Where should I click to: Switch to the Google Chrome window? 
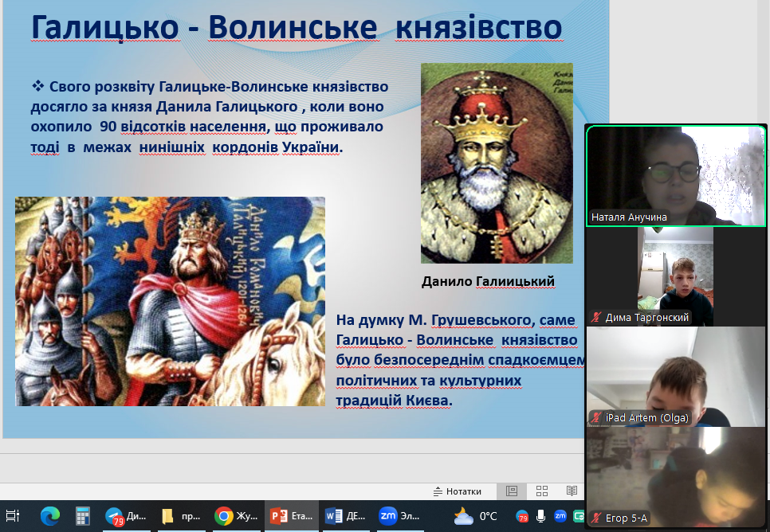point(236,516)
